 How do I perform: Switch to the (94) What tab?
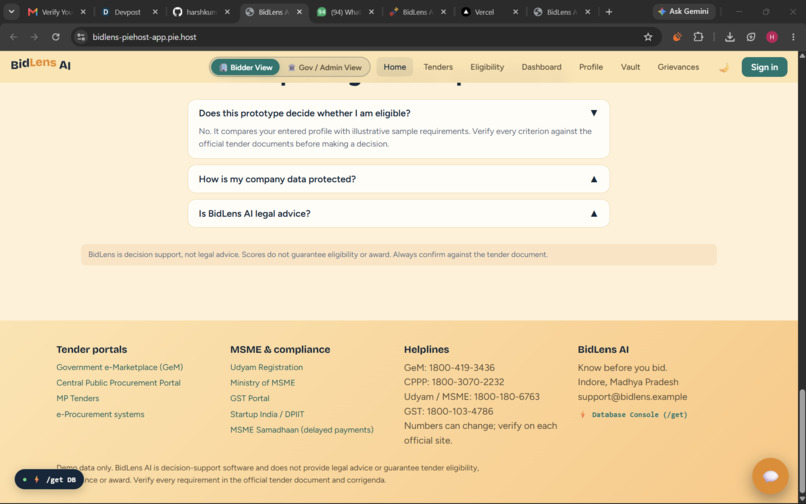coord(344,12)
